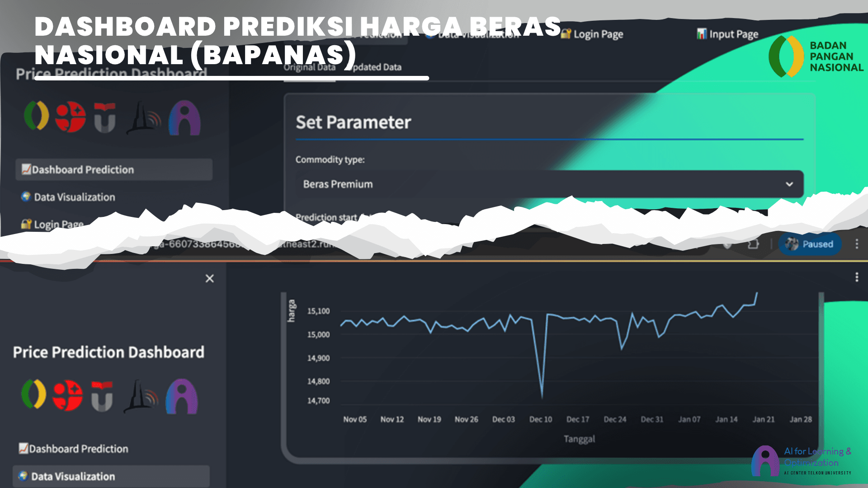The image size is (868, 488).
Task: Click the Jan 21 x-axis label
Action: click(x=764, y=419)
